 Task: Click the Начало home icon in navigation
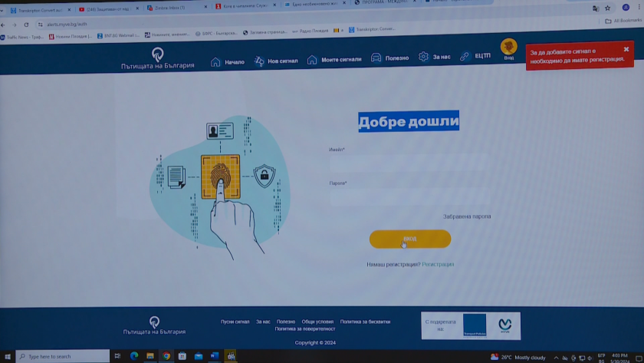click(x=215, y=61)
